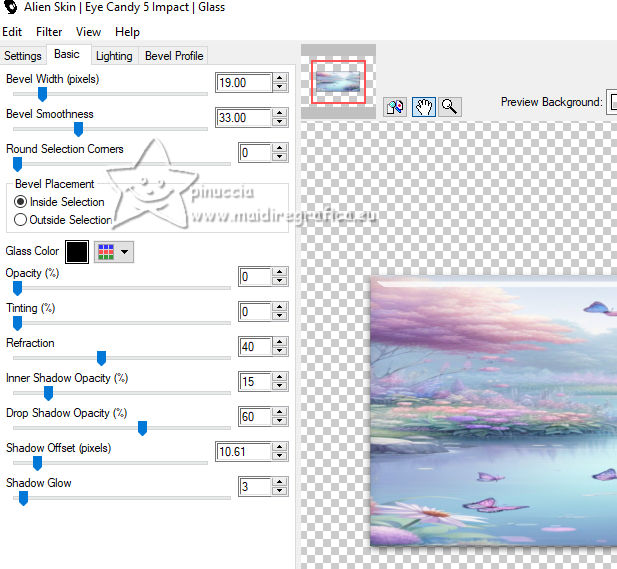Decrease Refraction with down arrow
This screenshot has height=569, width=617.
point(279,351)
